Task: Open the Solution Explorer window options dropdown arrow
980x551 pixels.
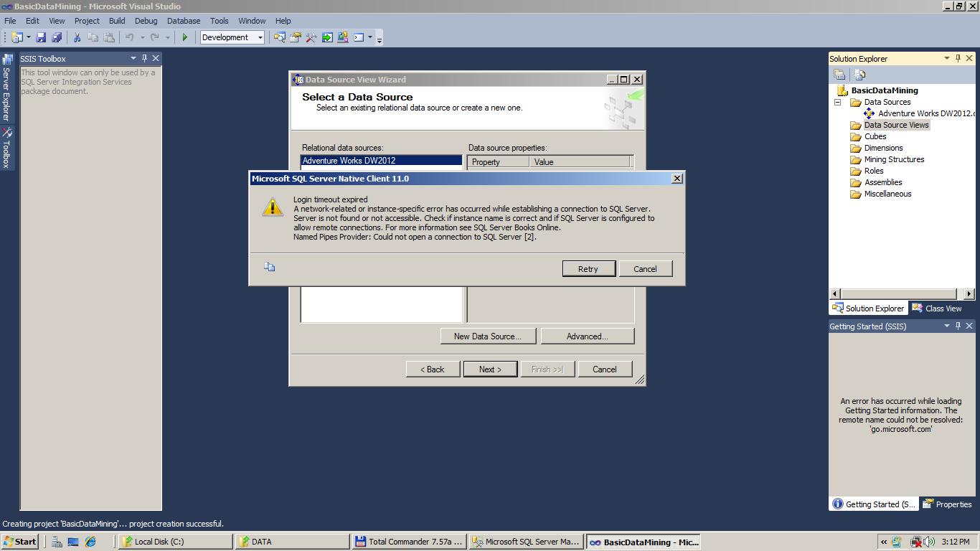Action: [947, 58]
